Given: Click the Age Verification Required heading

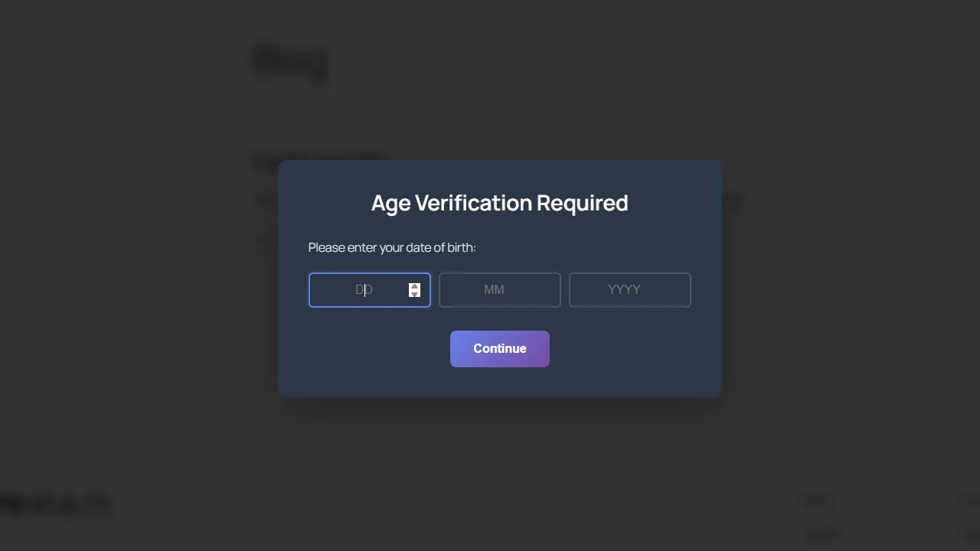Looking at the screenshot, I should coord(499,203).
